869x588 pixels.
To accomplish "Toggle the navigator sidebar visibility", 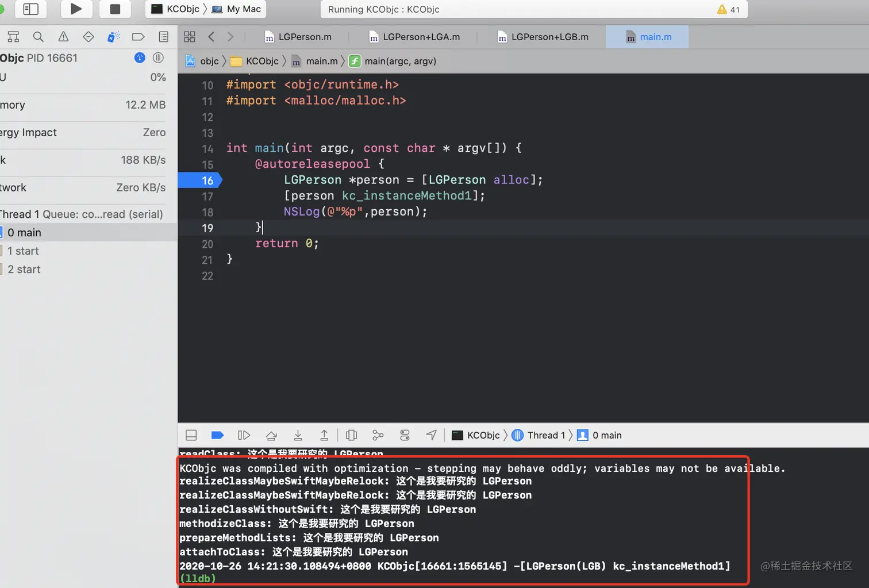I will (30, 9).
